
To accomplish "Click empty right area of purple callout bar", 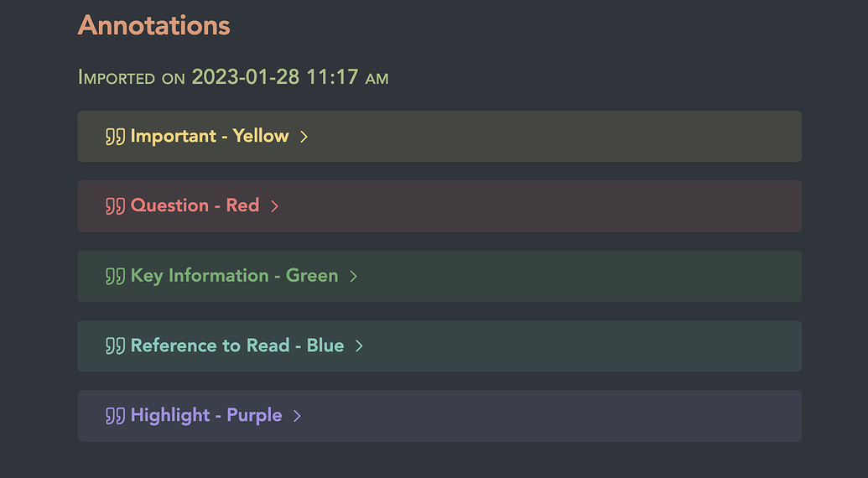I will point(587,415).
